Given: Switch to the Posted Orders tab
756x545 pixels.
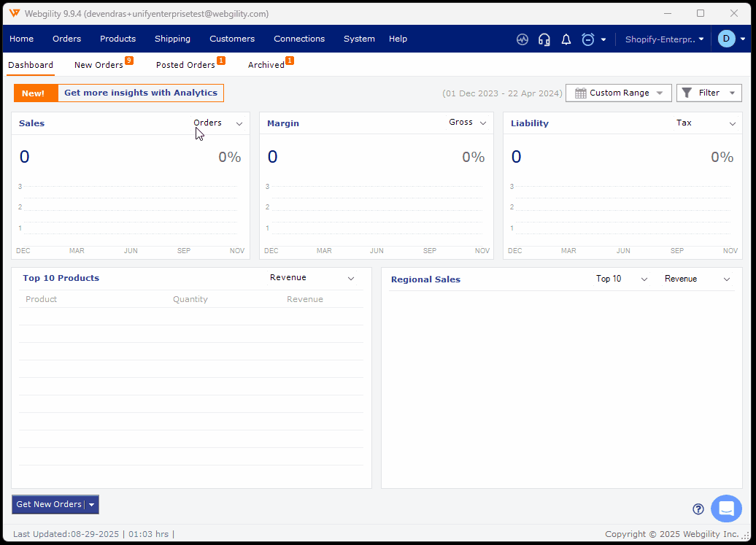Looking at the screenshot, I should (185, 65).
